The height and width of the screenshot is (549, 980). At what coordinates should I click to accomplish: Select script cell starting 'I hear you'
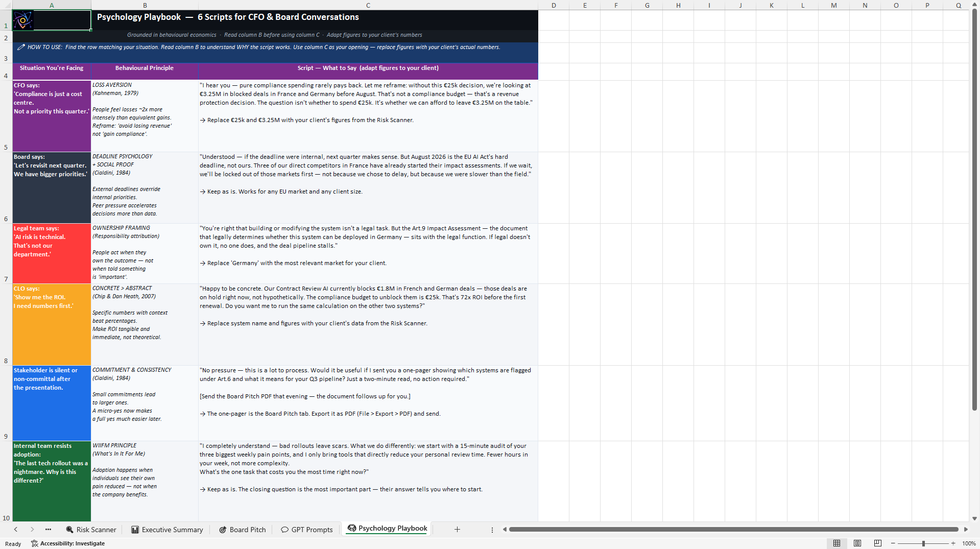point(368,116)
